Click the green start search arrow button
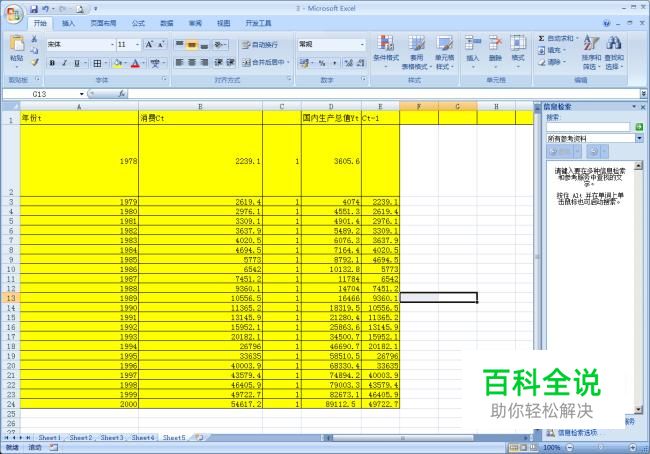This screenshot has width=650, height=454. [639, 127]
